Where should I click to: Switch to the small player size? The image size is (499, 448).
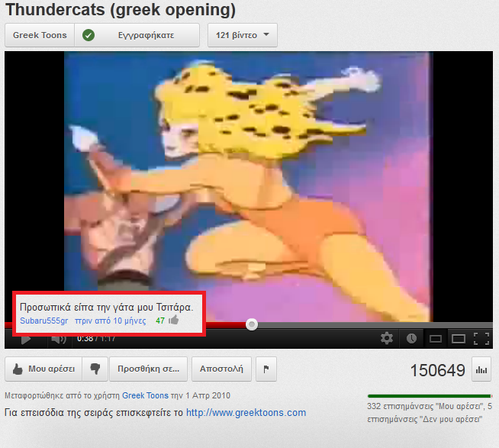pos(436,339)
